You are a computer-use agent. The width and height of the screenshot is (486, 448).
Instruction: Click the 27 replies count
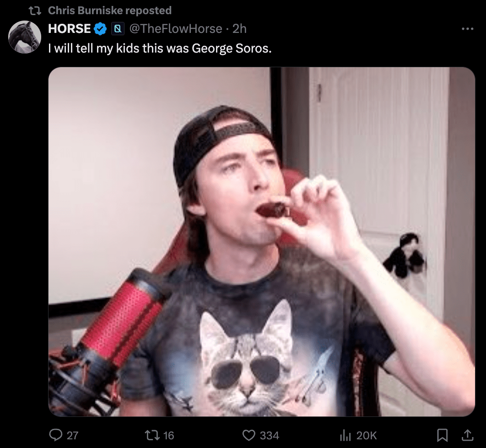click(73, 436)
